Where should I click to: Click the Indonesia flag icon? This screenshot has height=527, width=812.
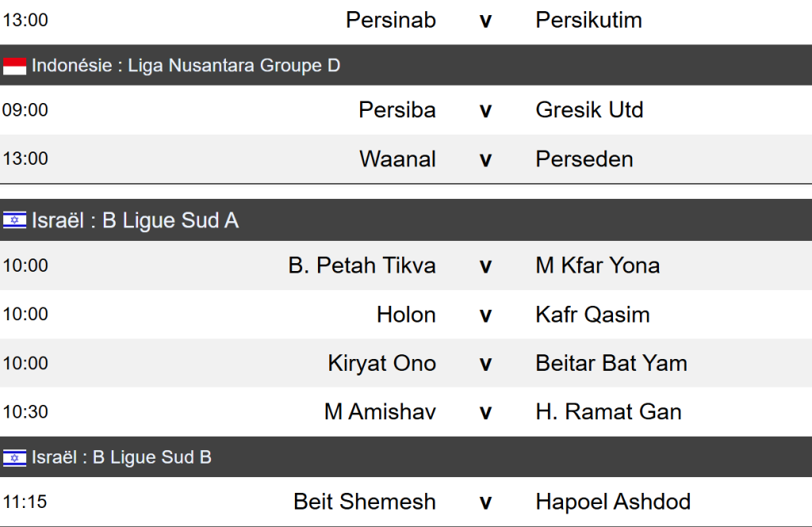point(14,66)
